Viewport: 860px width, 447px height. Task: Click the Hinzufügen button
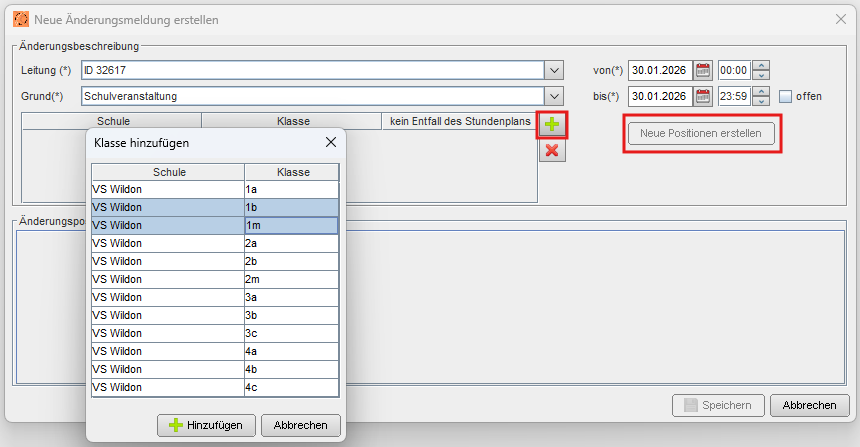pos(206,425)
